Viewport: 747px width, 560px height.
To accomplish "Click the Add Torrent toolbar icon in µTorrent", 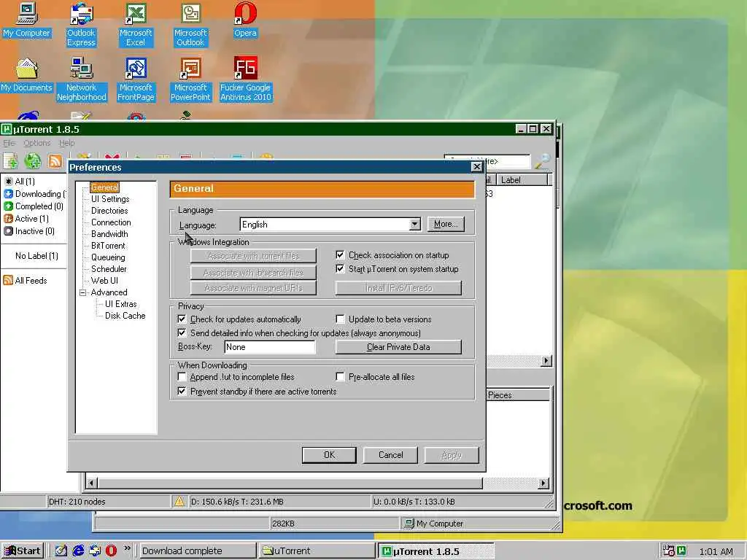I will click(10, 161).
